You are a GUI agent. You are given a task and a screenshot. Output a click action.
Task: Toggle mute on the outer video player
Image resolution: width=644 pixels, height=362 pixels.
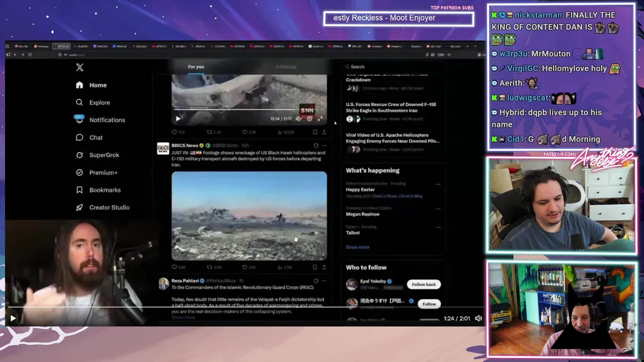(x=478, y=318)
